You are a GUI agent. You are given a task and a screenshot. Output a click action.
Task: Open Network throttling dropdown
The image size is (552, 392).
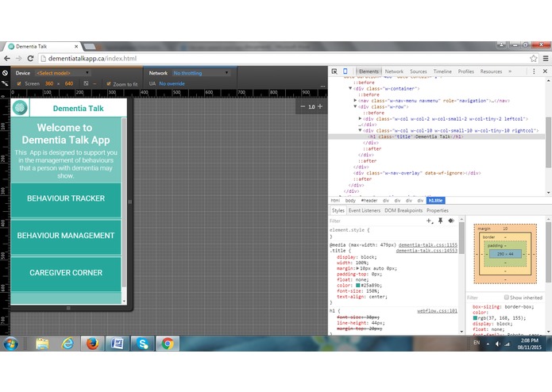click(201, 73)
